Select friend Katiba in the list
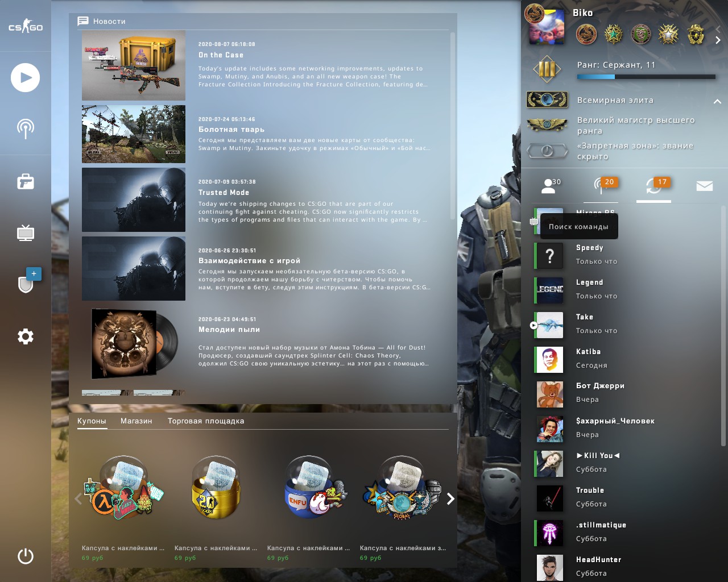Viewport: 728px width, 582px height. 626,359
